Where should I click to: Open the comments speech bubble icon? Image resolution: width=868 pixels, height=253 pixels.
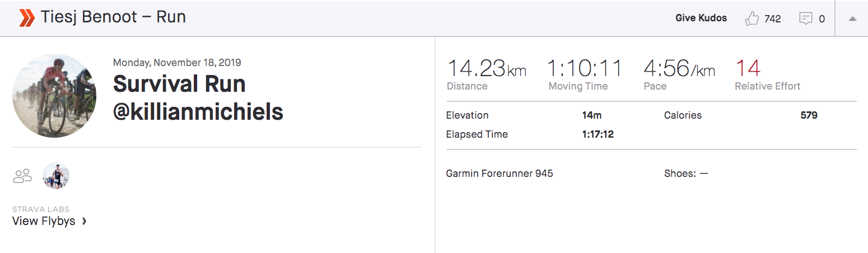805,18
